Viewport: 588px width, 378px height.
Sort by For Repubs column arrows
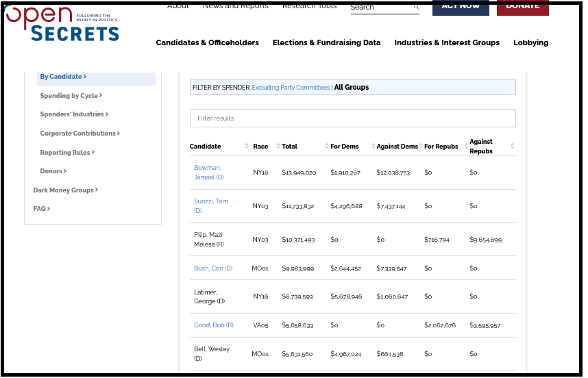click(466, 146)
